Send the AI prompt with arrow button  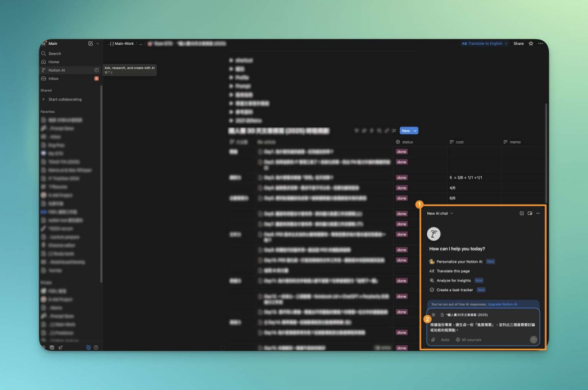(533, 340)
